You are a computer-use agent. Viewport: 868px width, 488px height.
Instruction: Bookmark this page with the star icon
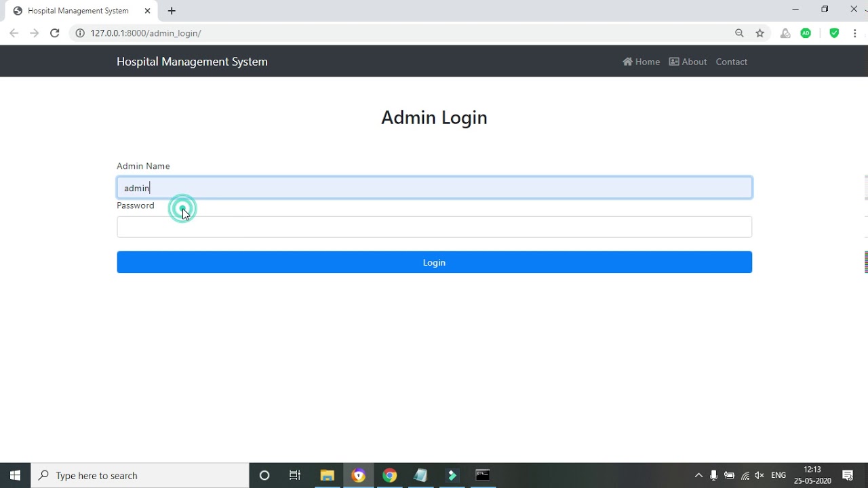point(760,33)
